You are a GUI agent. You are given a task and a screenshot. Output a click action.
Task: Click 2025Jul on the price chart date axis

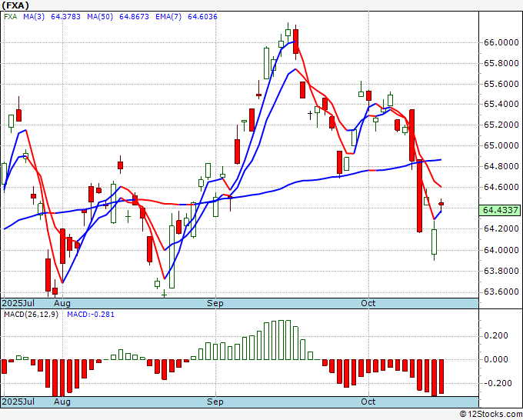pos(18,303)
